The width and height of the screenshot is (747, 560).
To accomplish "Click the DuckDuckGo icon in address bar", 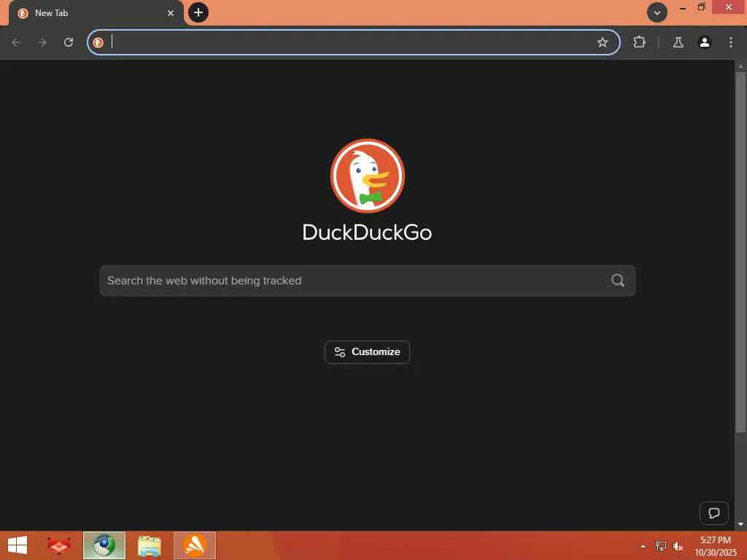I will (98, 42).
